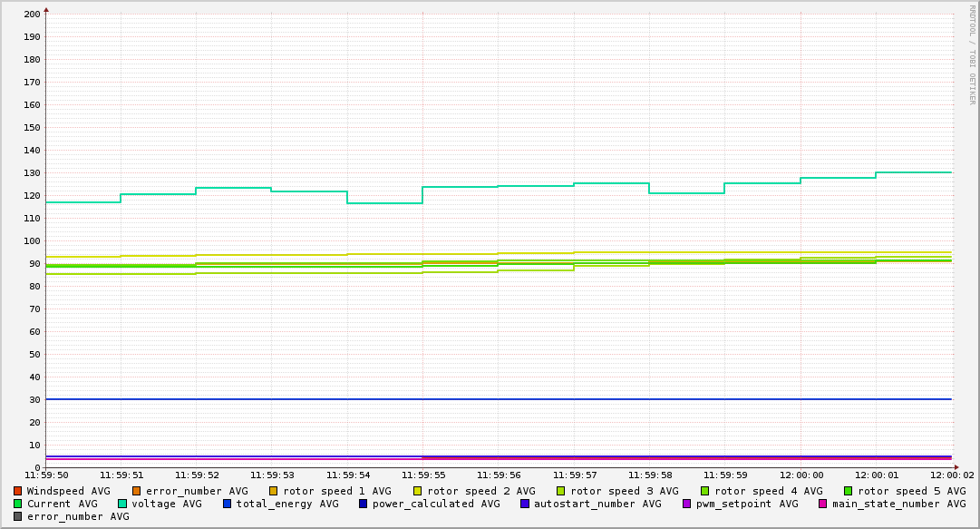Click the 11:59:50 time axis label
Image resolution: width=980 pixels, height=529 pixels.
46,475
